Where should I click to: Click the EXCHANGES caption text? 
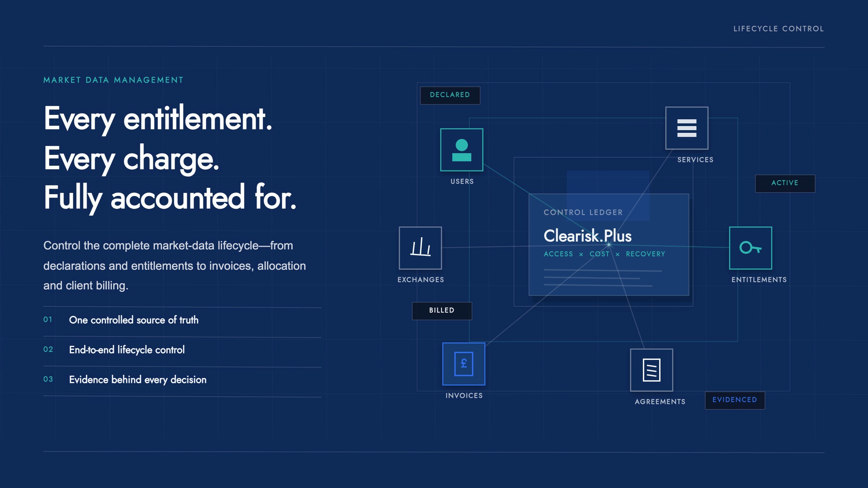(x=421, y=280)
